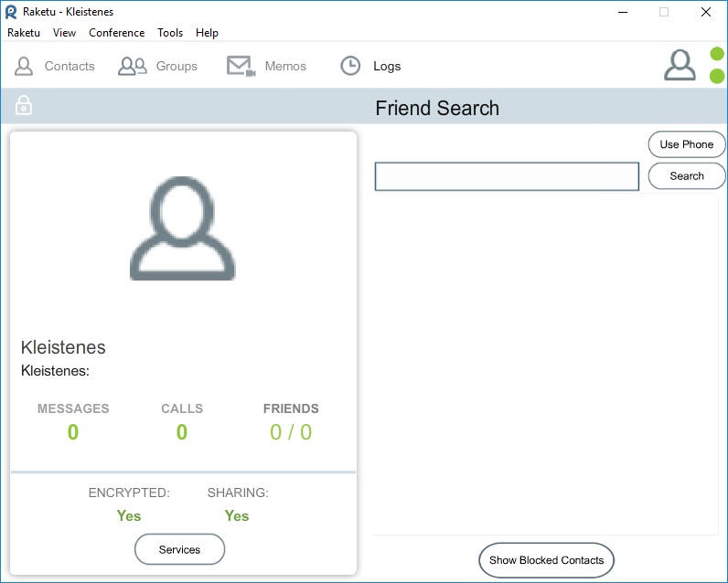728x583 pixels.
Task: Open the View menu
Action: click(x=64, y=33)
